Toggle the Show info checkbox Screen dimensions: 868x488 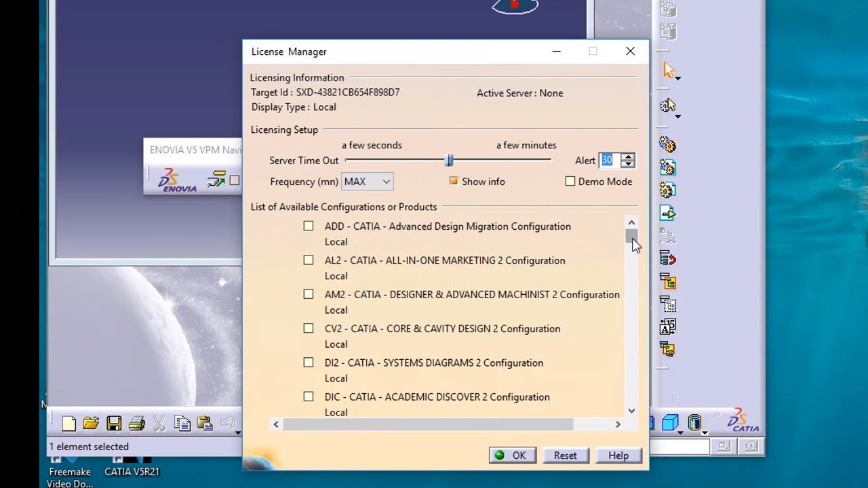point(454,181)
